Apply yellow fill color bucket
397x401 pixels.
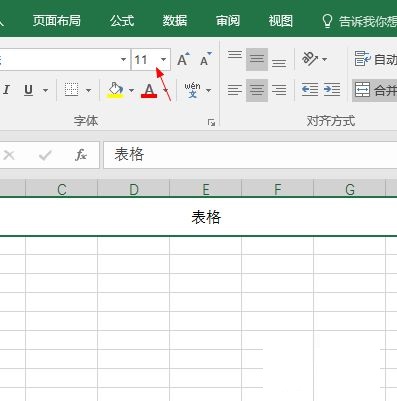[x=116, y=90]
